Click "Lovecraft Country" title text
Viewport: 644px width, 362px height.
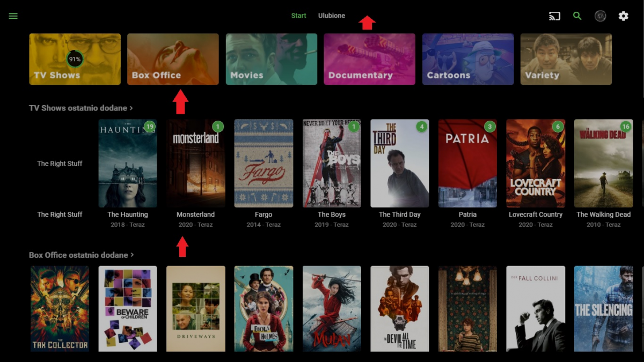[536, 215]
